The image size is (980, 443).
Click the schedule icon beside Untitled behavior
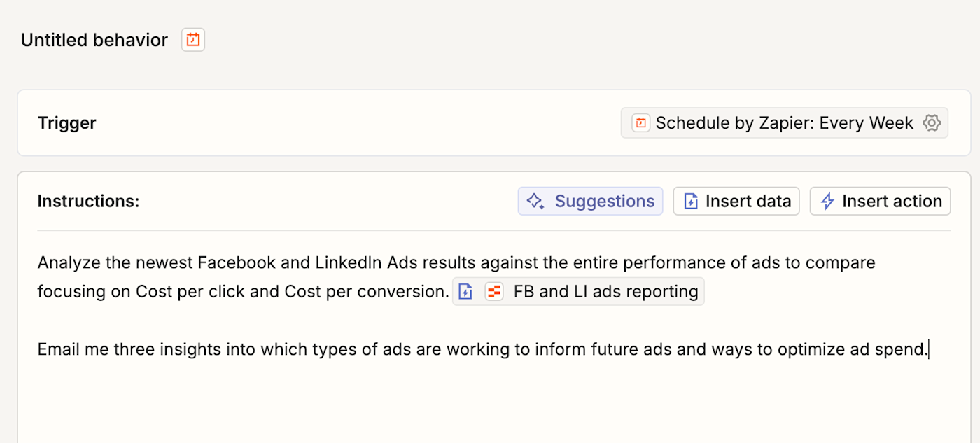(x=193, y=40)
